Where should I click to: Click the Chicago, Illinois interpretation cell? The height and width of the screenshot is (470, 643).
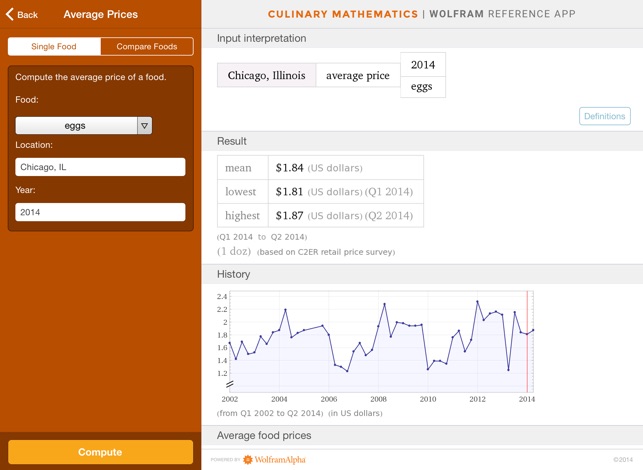pos(267,75)
